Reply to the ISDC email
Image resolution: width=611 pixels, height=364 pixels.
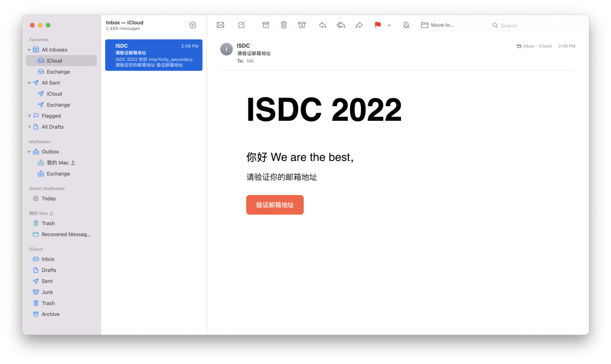click(x=322, y=25)
